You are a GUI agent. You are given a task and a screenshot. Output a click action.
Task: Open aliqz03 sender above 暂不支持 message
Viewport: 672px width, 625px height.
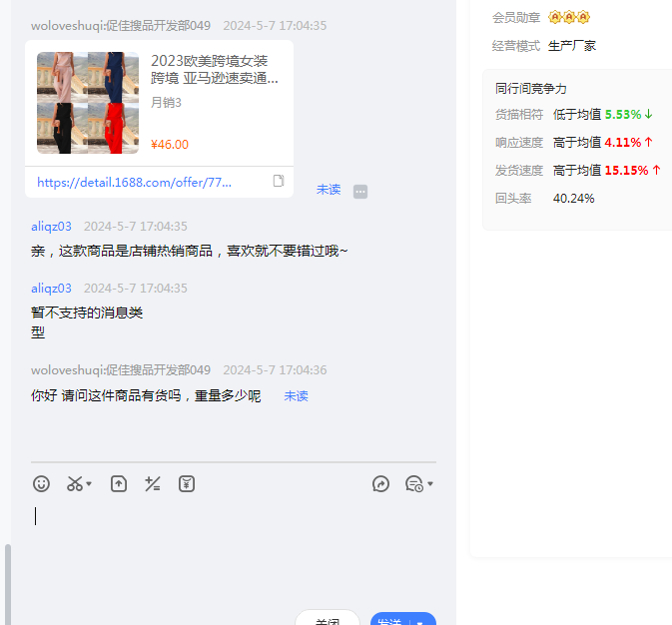(52, 289)
